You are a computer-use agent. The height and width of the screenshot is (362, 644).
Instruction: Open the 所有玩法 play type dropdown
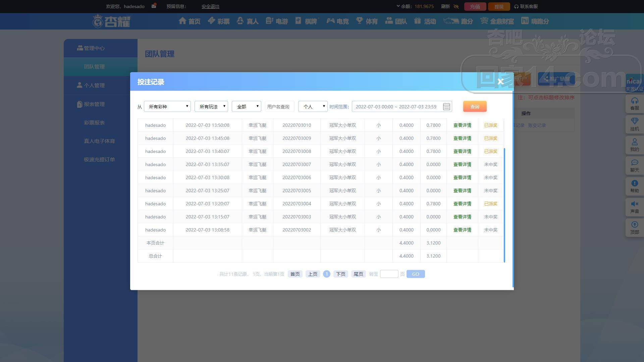pyautogui.click(x=211, y=106)
